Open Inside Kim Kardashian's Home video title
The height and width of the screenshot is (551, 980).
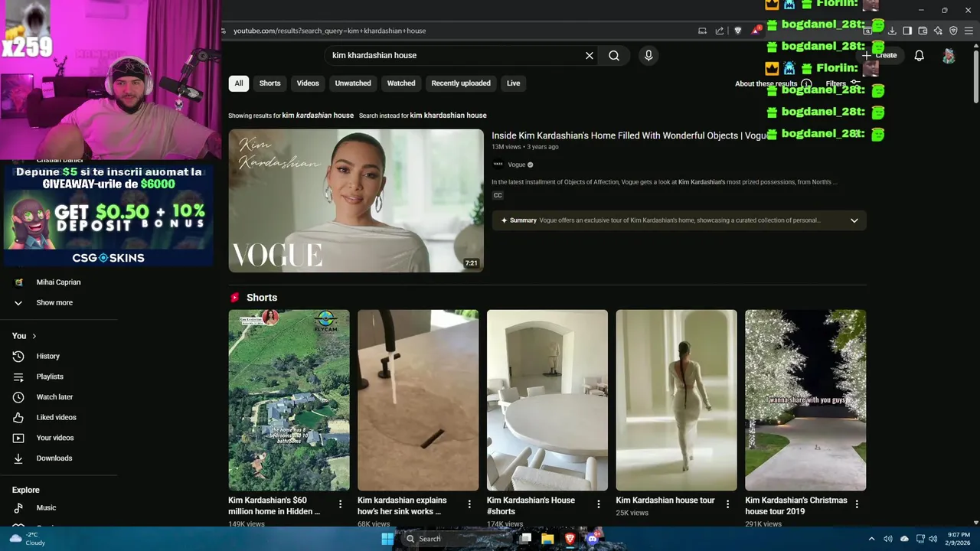pos(629,135)
